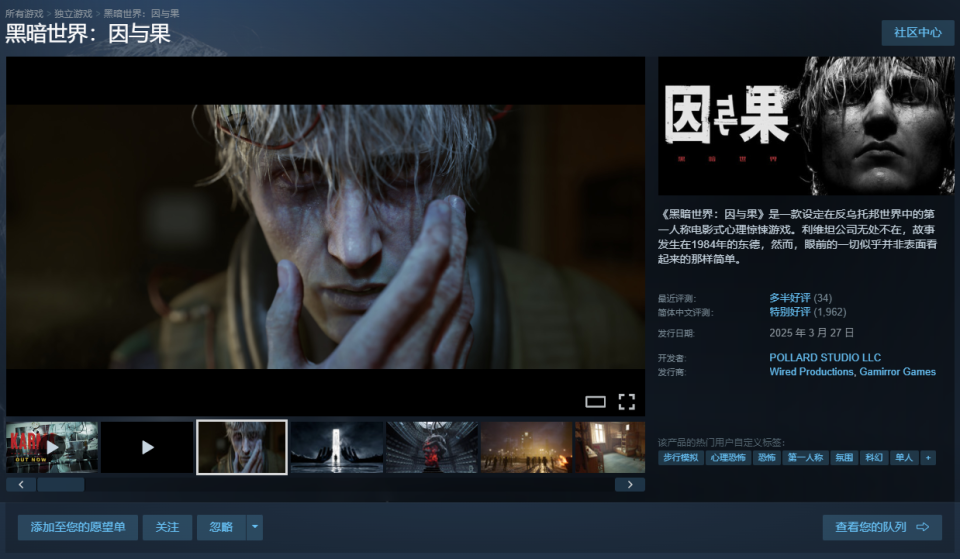Select the 科幻 tag
The height and width of the screenshot is (559, 960).
[874, 457]
